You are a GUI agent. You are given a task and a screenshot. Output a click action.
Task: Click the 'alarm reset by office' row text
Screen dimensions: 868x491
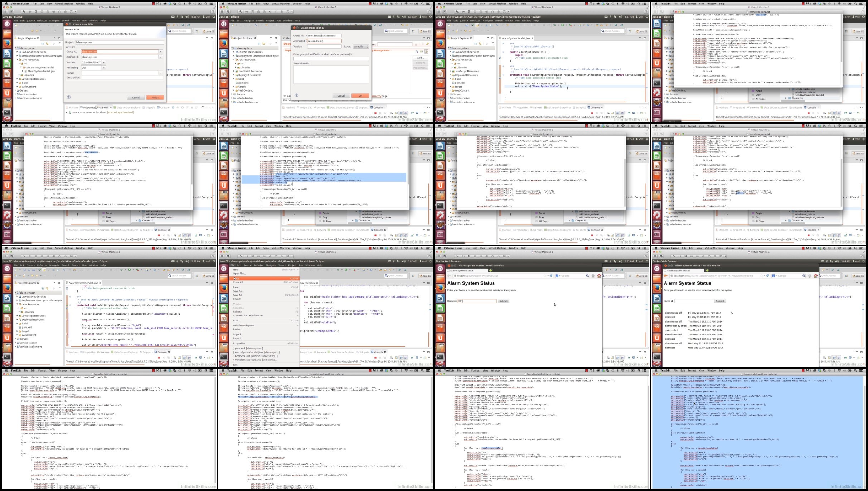[675, 326]
